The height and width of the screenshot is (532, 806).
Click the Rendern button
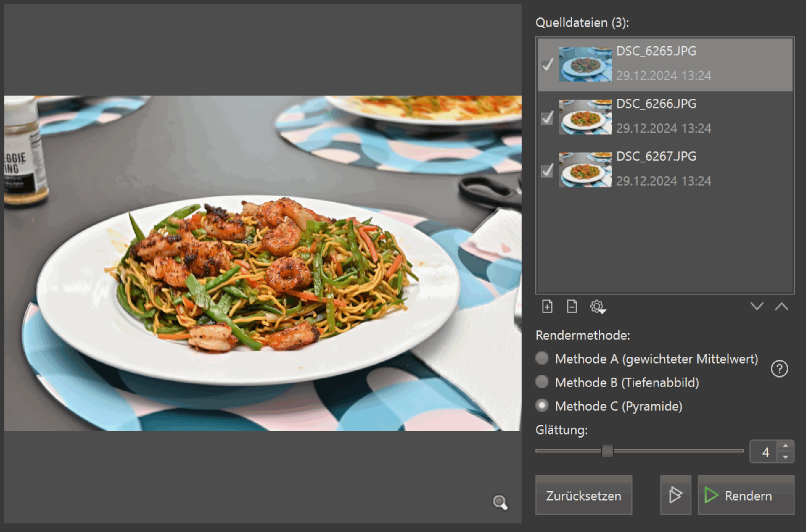[x=746, y=495]
